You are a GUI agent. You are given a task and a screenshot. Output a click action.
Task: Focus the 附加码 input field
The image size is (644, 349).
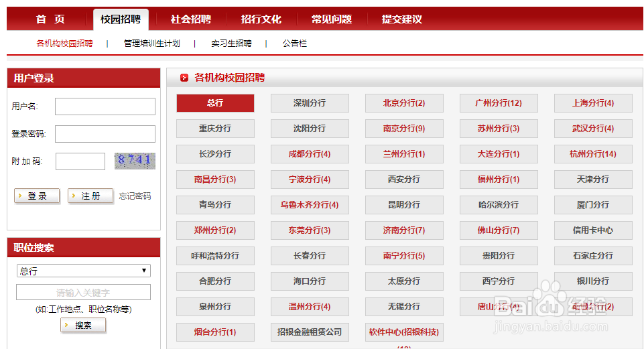click(80, 161)
